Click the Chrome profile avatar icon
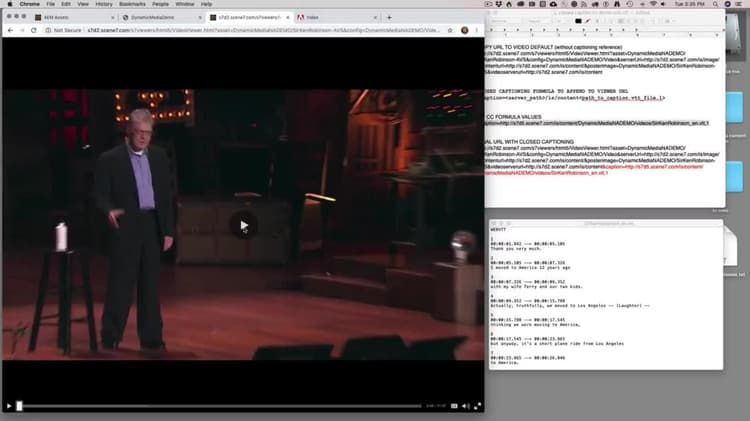This screenshot has width=750, height=421. 464,30
